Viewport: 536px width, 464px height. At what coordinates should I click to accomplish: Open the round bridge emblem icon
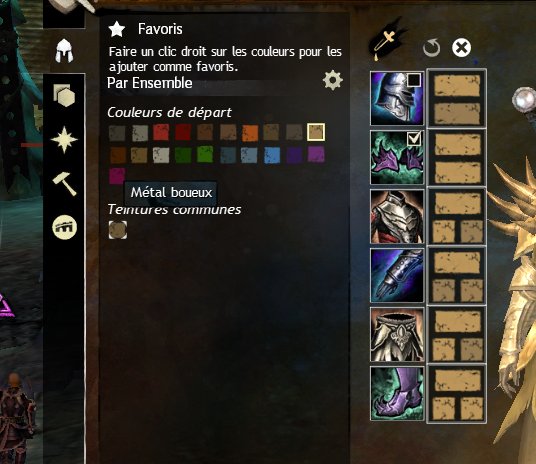pyautogui.click(x=64, y=227)
